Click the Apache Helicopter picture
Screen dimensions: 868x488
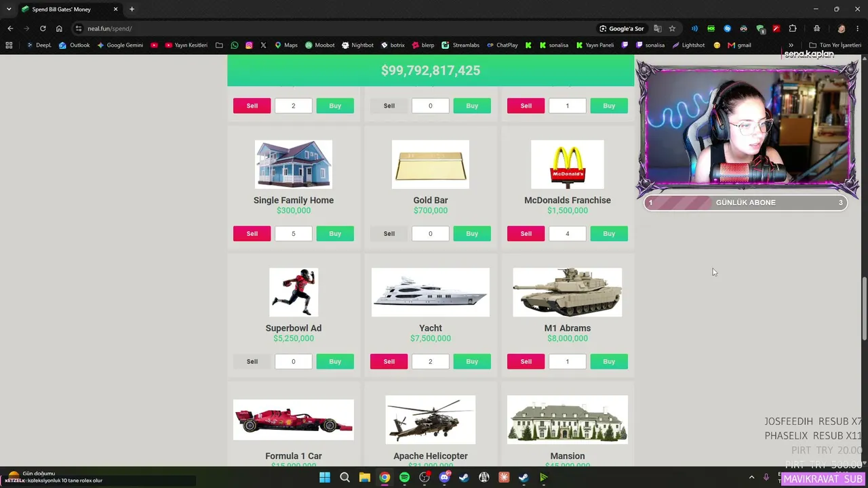click(x=431, y=420)
